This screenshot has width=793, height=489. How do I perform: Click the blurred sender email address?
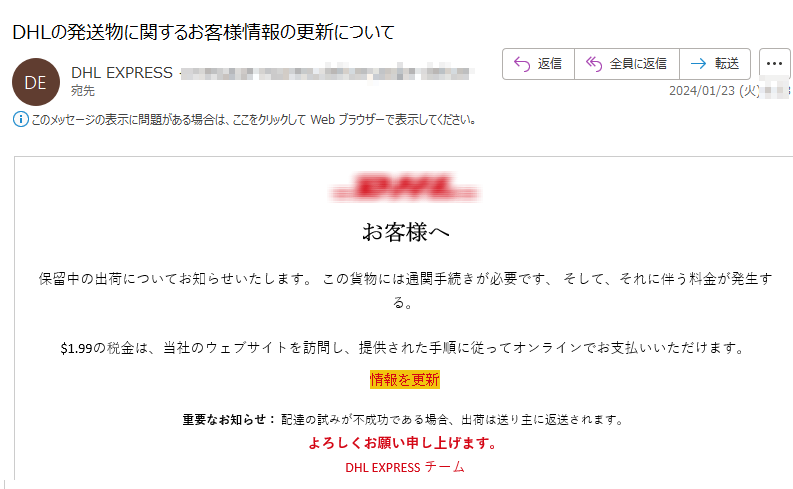[327, 73]
